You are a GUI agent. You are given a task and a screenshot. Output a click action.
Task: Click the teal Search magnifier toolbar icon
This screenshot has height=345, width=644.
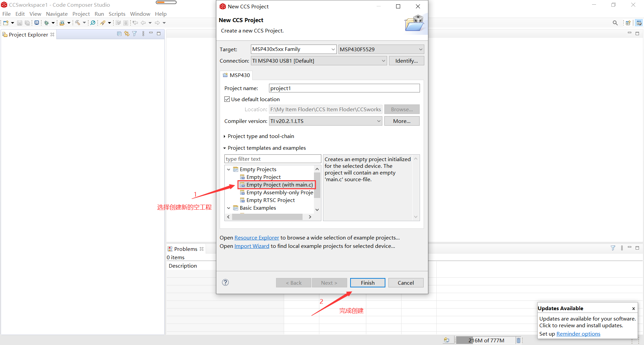(x=93, y=23)
